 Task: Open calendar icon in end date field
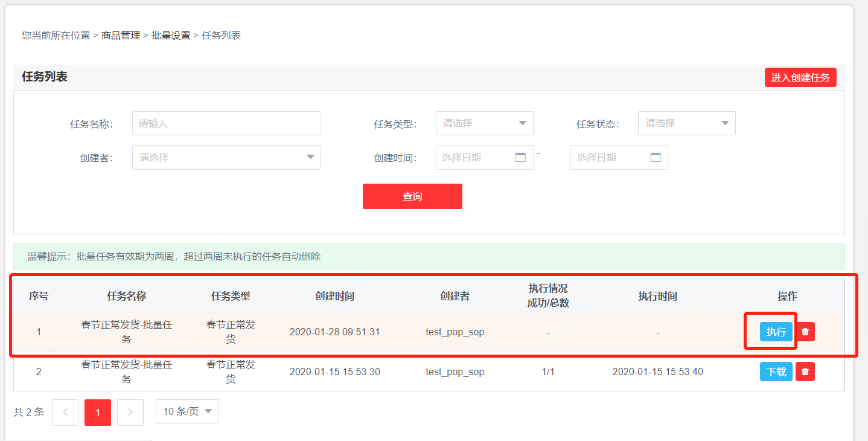click(x=656, y=157)
